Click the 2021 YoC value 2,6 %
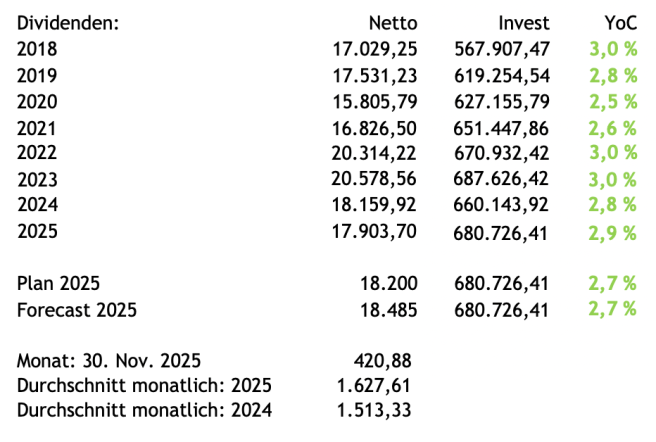The height and width of the screenshot is (442, 656). [x=613, y=128]
